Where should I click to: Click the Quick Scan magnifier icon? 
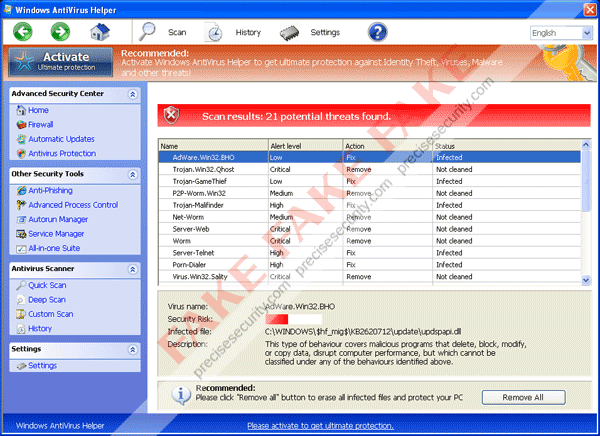(21, 286)
